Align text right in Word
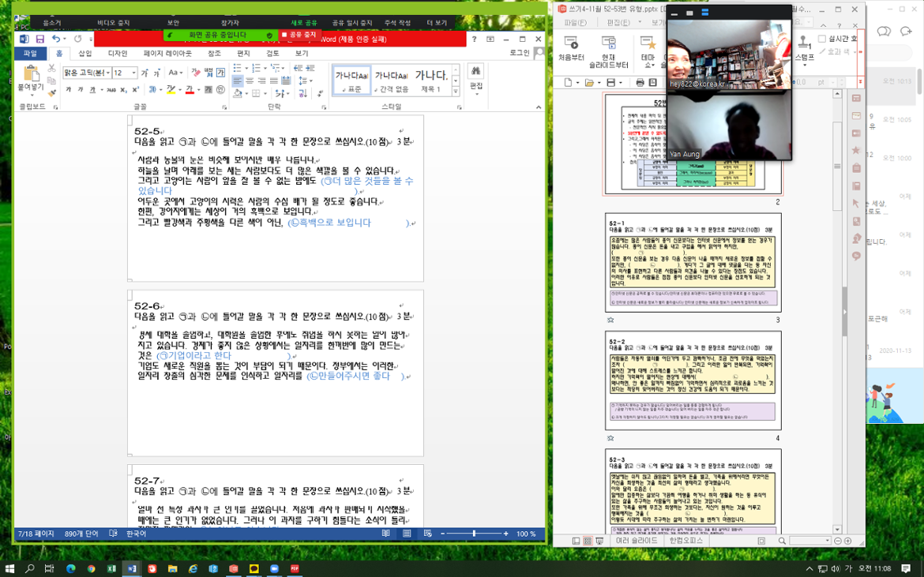Screen dimensions: 924x577 261,81
